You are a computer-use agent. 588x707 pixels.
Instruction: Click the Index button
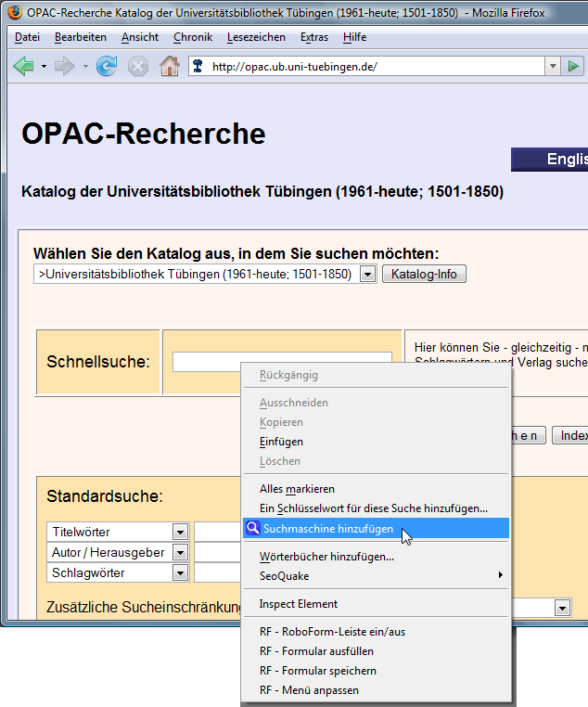pyautogui.click(x=570, y=435)
